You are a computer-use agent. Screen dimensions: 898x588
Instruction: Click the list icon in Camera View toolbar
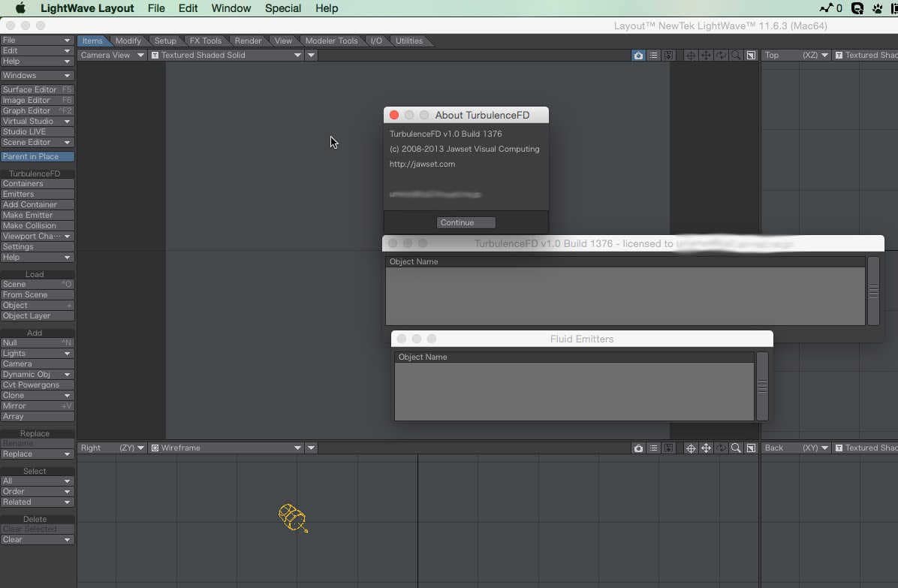pos(653,56)
